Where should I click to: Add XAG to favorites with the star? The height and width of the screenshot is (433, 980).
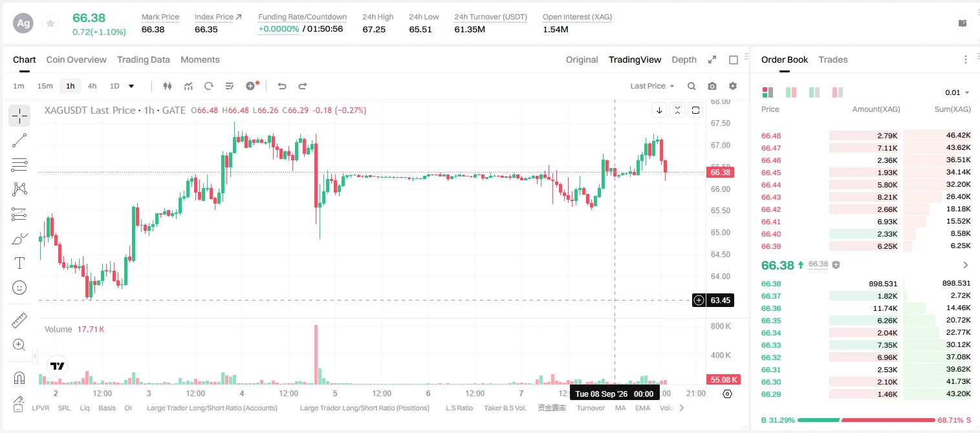(x=50, y=23)
